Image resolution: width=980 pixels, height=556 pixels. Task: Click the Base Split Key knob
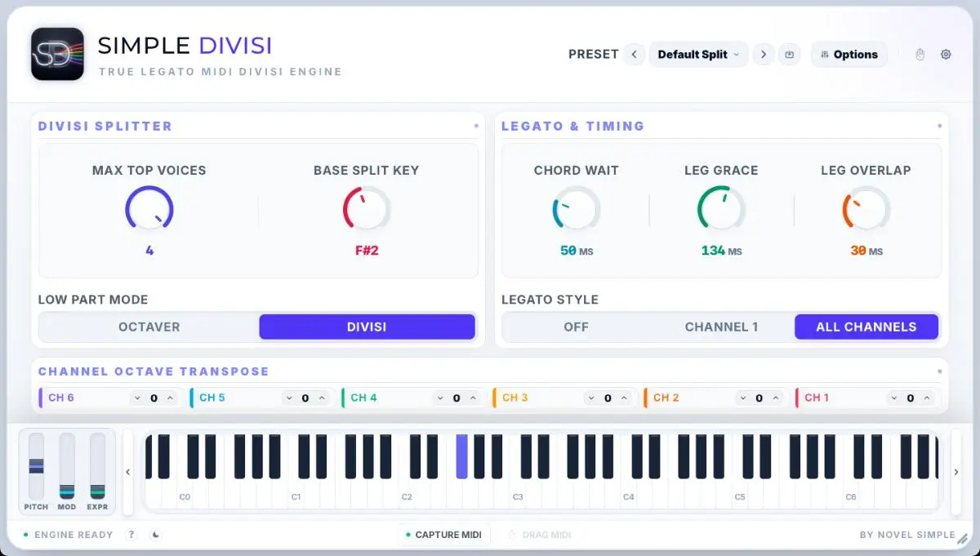pos(367,209)
